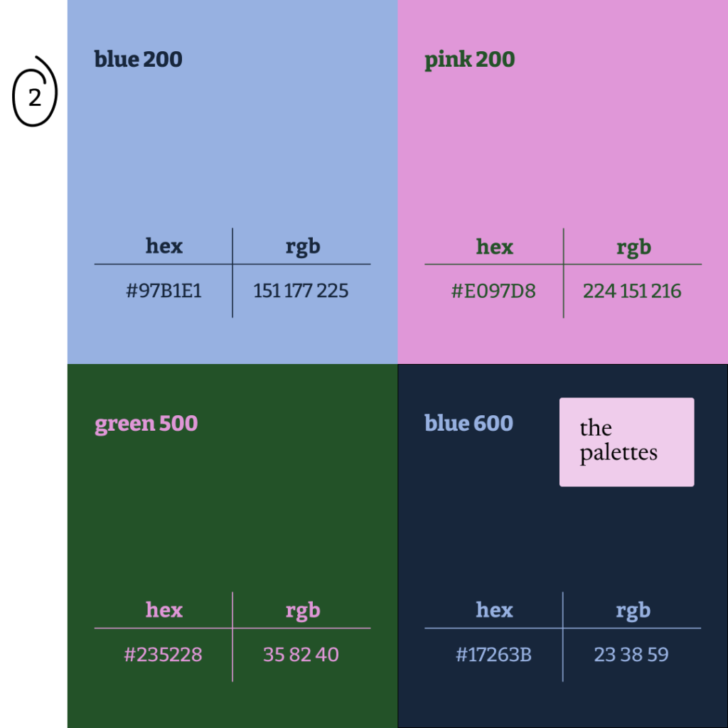Select the pink 200 color swatch
The height and width of the screenshot is (728, 728).
563,182
